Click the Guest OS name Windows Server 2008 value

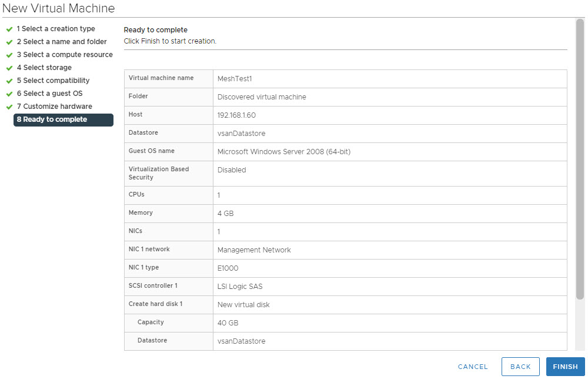pyautogui.click(x=283, y=152)
